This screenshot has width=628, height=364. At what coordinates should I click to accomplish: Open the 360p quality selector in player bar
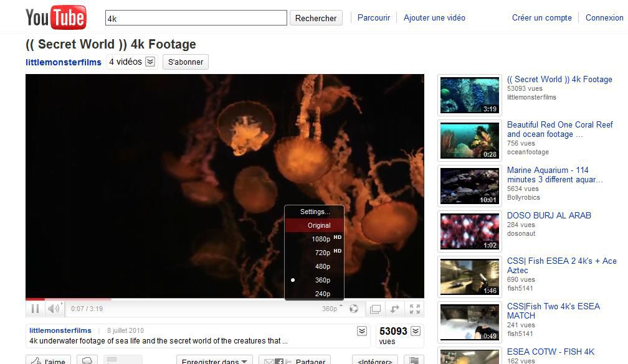(332, 309)
